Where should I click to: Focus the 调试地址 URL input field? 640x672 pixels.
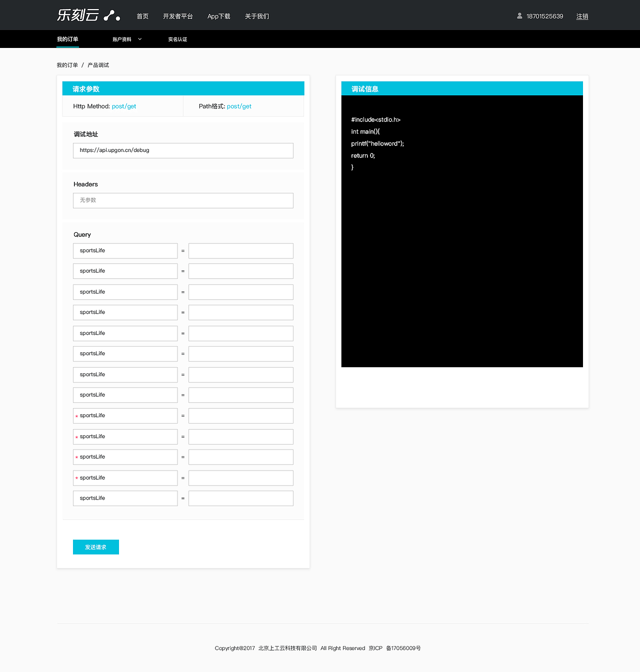click(183, 150)
